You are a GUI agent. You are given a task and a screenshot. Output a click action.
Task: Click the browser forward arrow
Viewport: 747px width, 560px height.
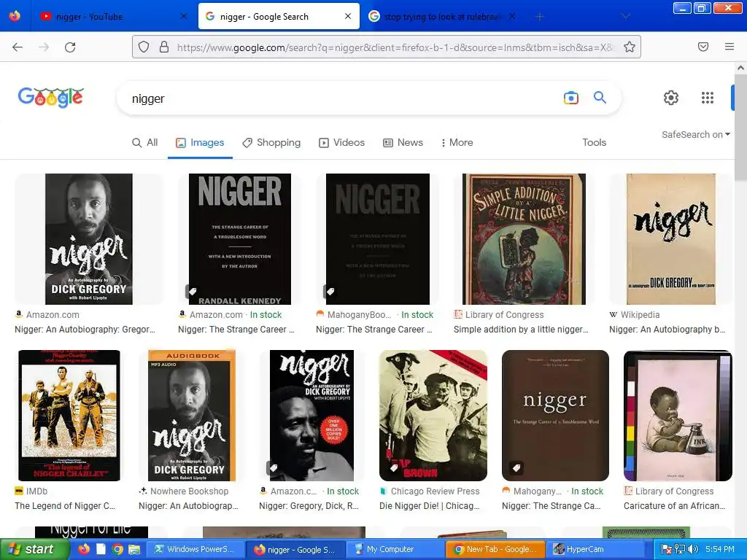44,47
